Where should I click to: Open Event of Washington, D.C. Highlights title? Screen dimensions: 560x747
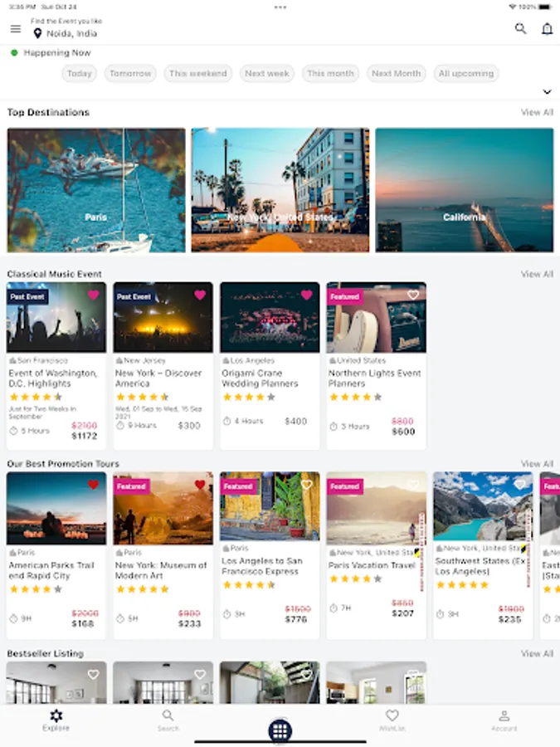click(x=53, y=378)
